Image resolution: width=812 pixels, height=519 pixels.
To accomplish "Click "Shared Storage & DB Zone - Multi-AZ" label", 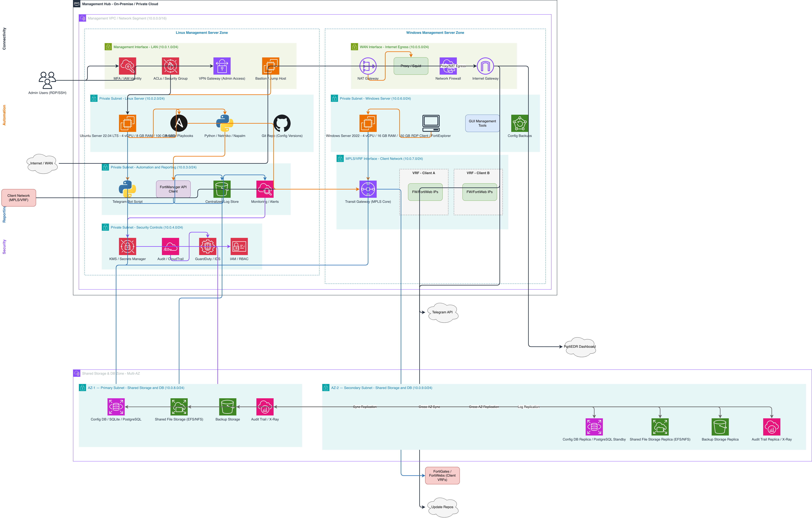I will [111, 374].
